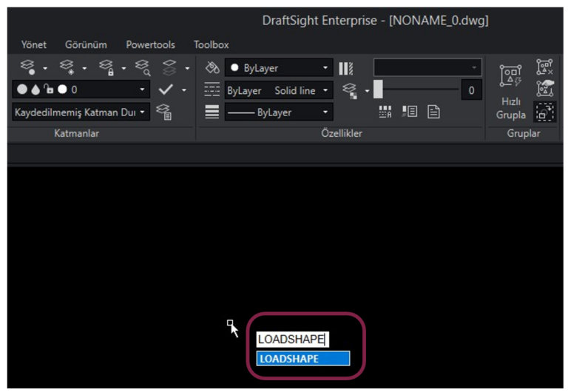
Task: Click the layer manager icon
Action: click(26, 68)
